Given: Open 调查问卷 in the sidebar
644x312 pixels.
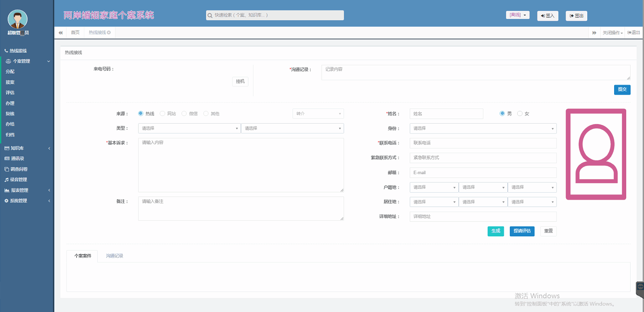Looking at the screenshot, I should pyautogui.click(x=19, y=169).
